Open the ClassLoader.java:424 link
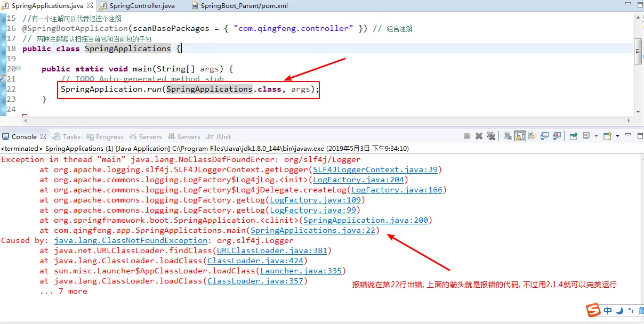The image size is (644, 324). [x=255, y=261]
